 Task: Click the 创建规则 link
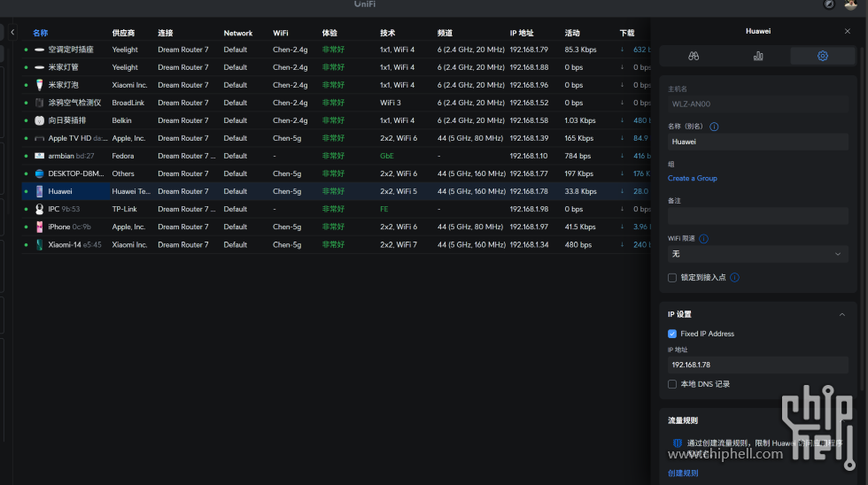[x=683, y=473]
